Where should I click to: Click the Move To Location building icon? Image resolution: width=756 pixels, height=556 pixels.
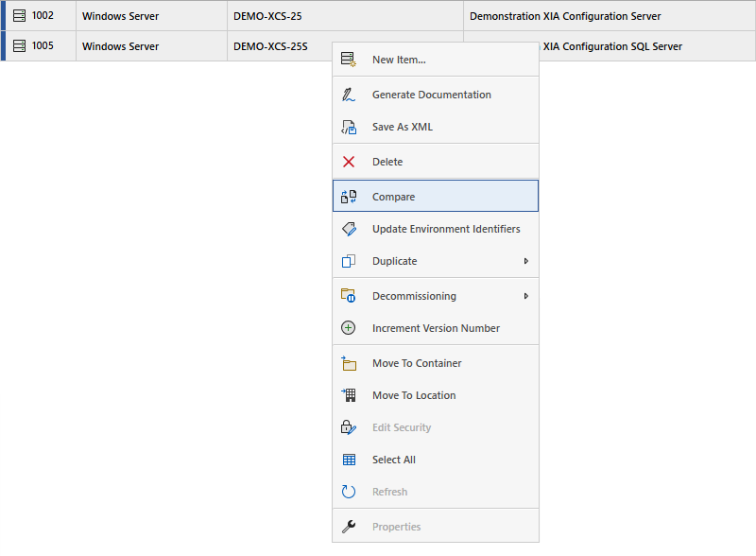click(x=349, y=395)
